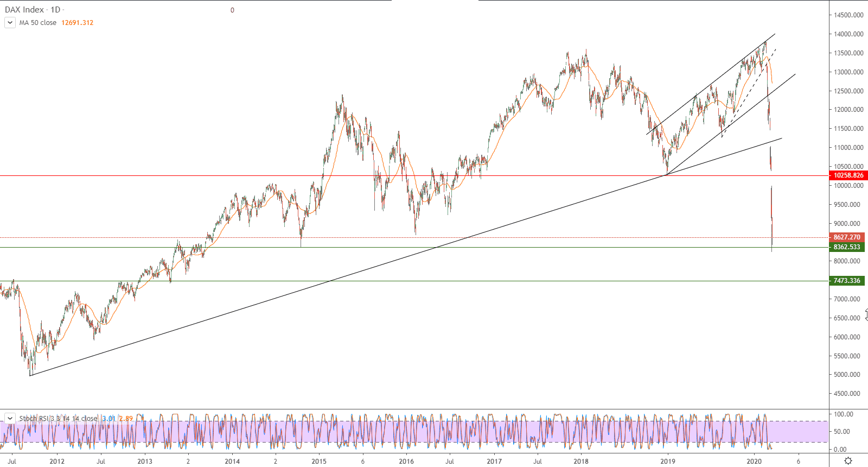Click the 13000.000 price axis label
The width and height of the screenshot is (868, 467).
[848, 72]
